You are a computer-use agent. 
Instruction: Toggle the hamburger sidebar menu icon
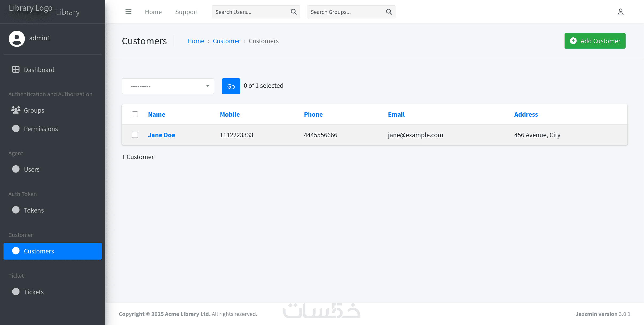click(x=128, y=12)
